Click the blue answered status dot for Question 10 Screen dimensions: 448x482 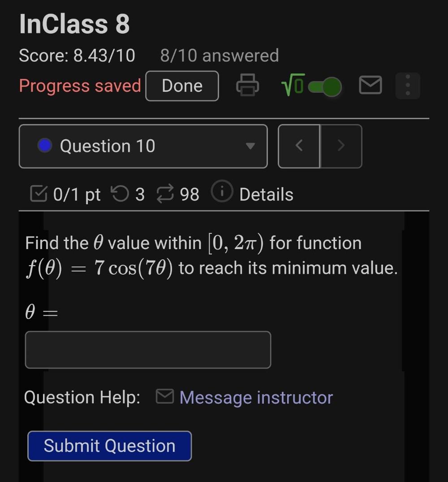coord(44,146)
